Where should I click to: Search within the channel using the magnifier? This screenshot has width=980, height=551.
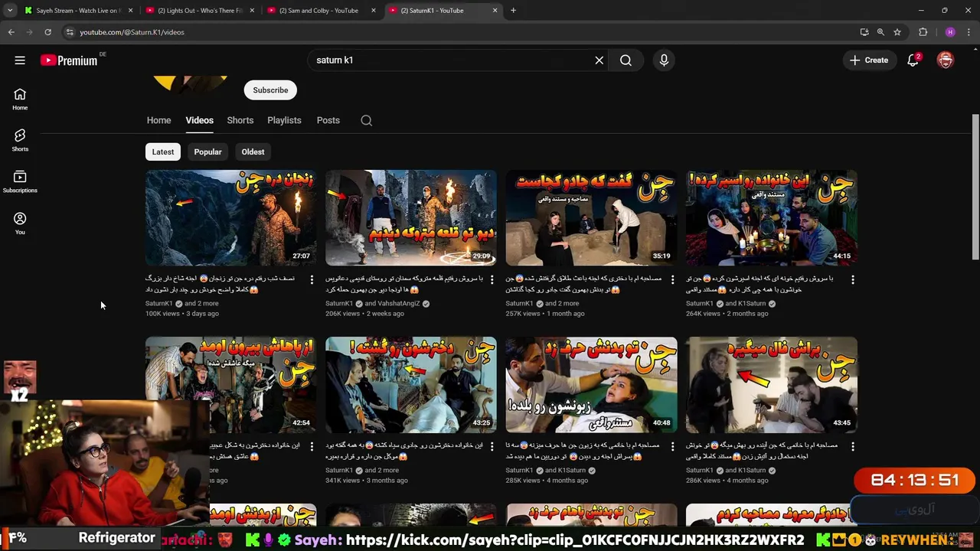[x=366, y=120]
